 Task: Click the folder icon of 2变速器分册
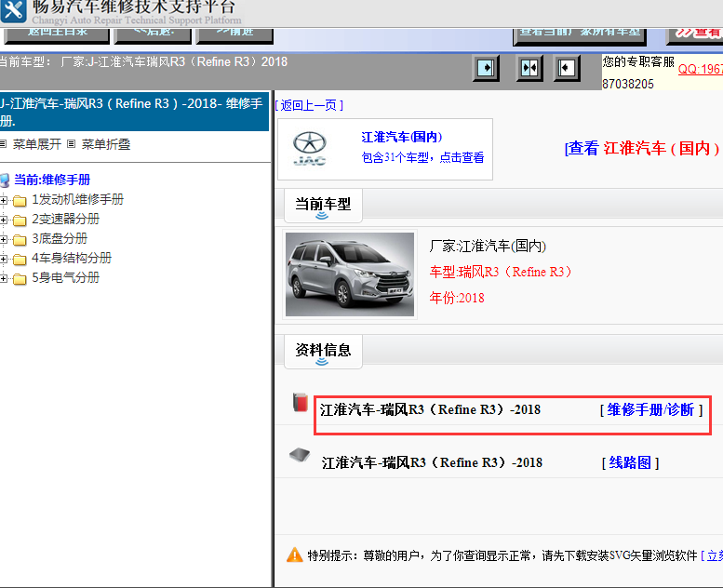coord(20,220)
